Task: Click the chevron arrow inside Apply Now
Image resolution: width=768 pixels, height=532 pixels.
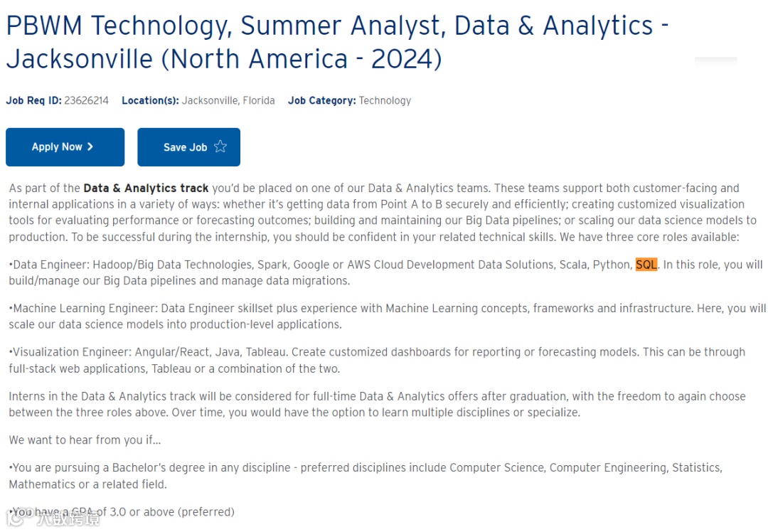Action: coord(90,147)
